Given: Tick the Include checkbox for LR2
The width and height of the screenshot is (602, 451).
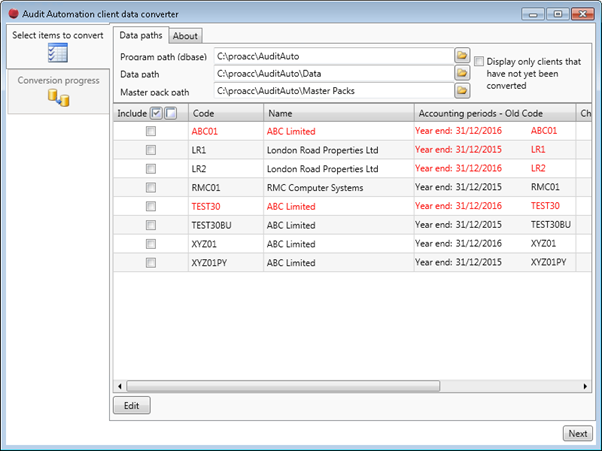Looking at the screenshot, I should pos(151,169).
